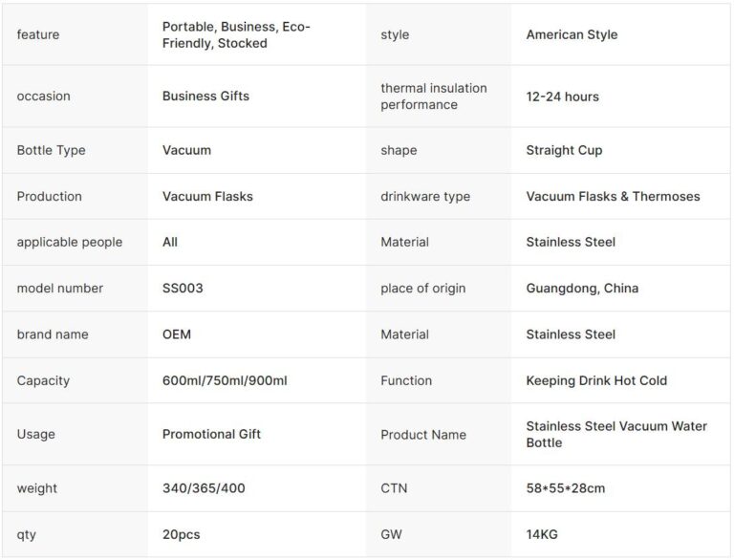Select the "Straight Cup" shape value
This screenshot has width=734, height=560.
tap(564, 150)
